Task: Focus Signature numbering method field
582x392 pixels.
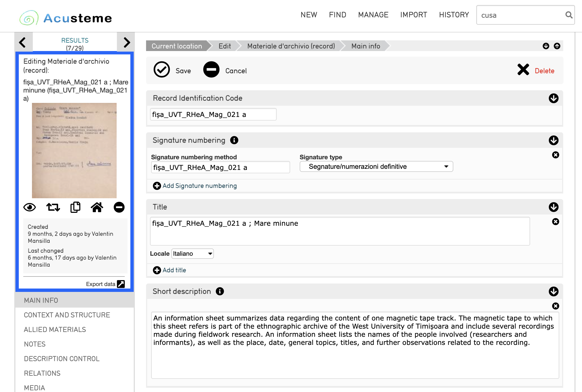Action: [x=221, y=167]
